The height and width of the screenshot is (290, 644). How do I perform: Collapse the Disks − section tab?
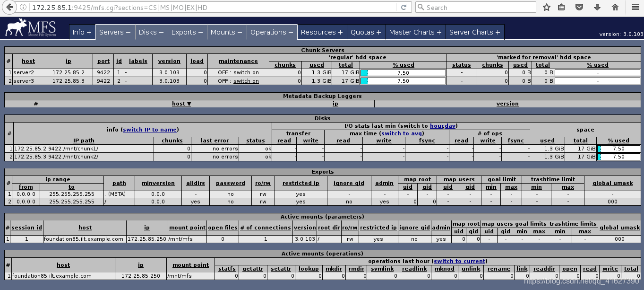point(151,32)
